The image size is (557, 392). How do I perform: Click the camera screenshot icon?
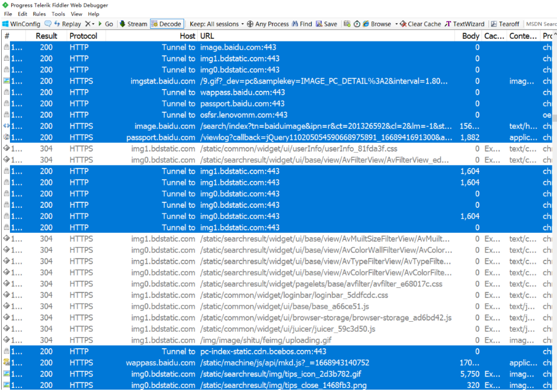347,24
